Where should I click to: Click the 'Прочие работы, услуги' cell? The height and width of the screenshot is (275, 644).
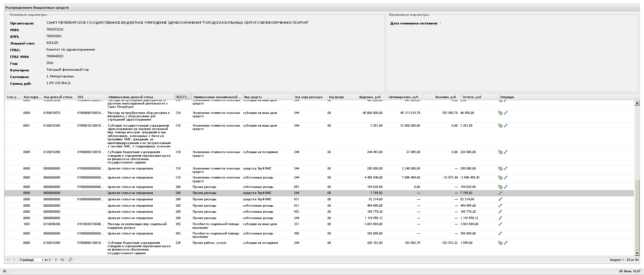tap(209, 243)
